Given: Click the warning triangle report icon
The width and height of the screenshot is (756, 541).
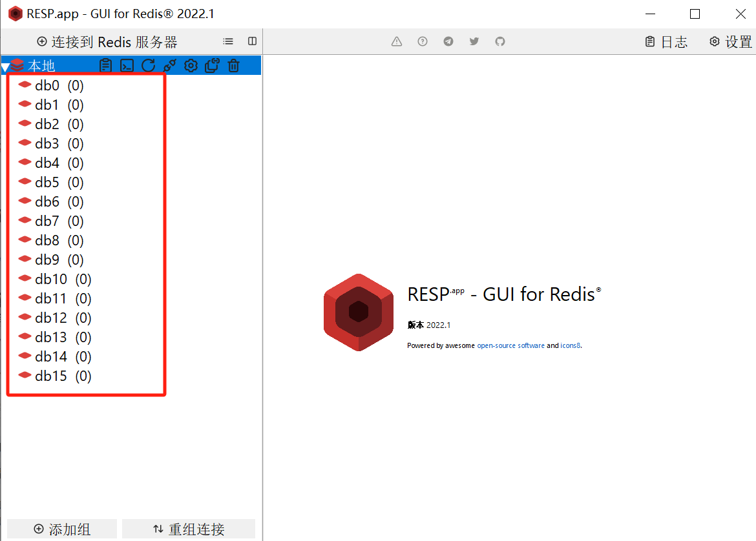Looking at the screenshot, I should pos(397,41).
